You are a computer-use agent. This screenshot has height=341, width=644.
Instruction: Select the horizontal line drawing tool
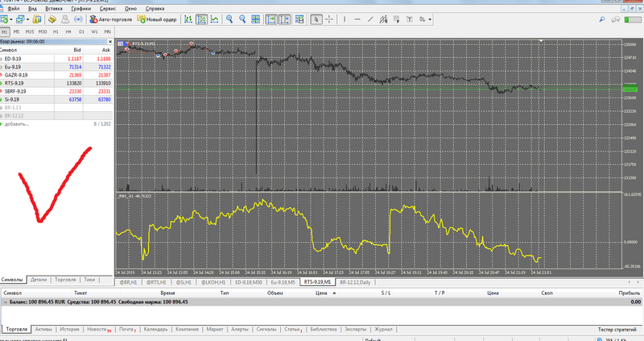357,19
